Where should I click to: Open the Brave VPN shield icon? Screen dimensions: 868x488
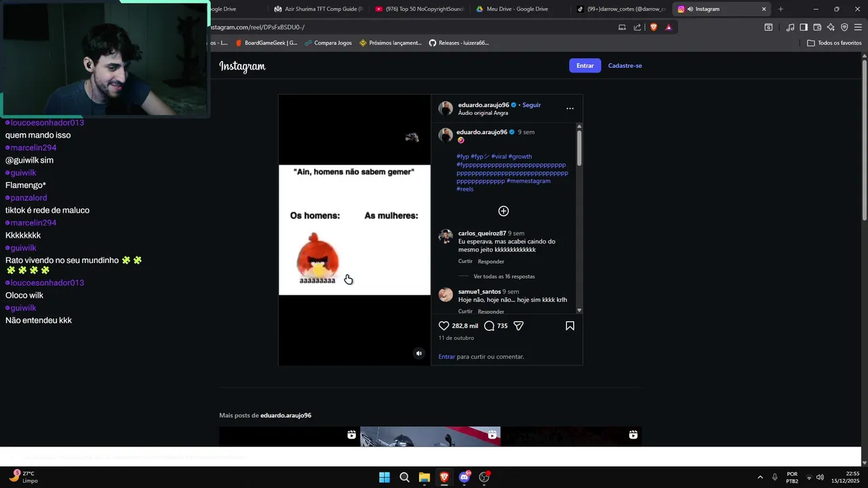click(844, 27)
